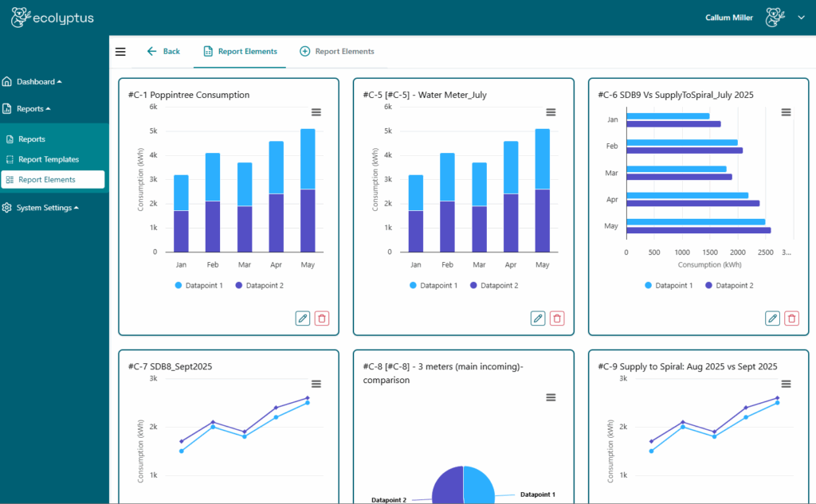The height and width of the screenshot is (504, 816).
Task: Open chart menu on #C-7 SDB8_Sept2025
Action: [x=316, y=384]
